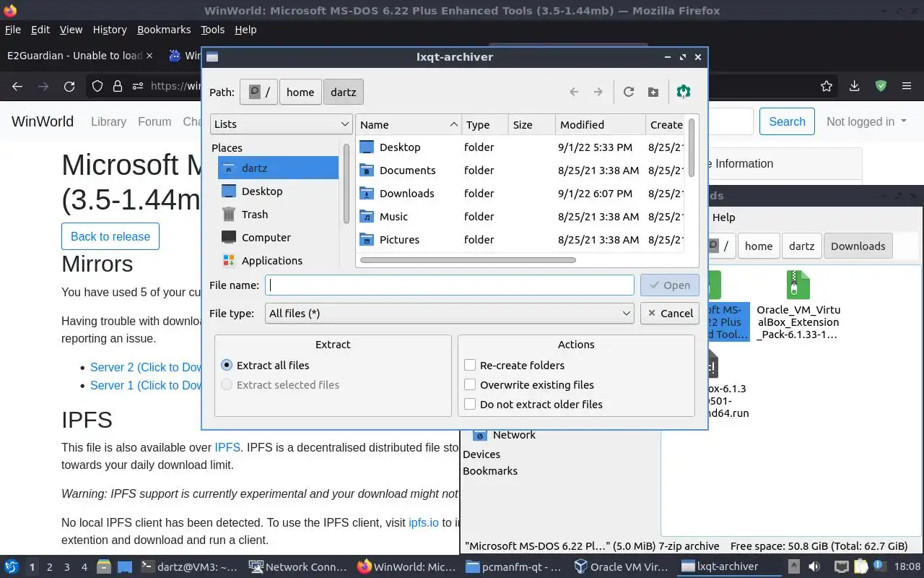Open the Lists dropdown in sidebar
The width and height of the screenshot is (924, 578).
coord(282,124)
